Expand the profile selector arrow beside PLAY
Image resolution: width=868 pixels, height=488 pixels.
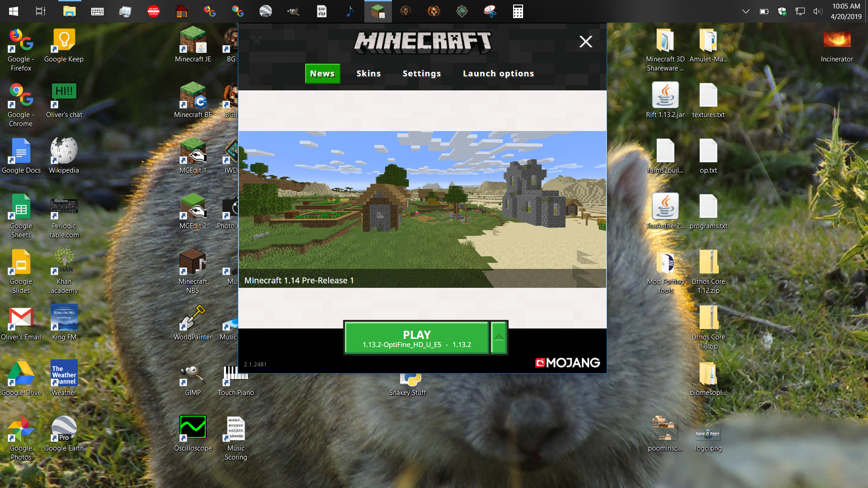pyautogui.click(x=499, y=338)
